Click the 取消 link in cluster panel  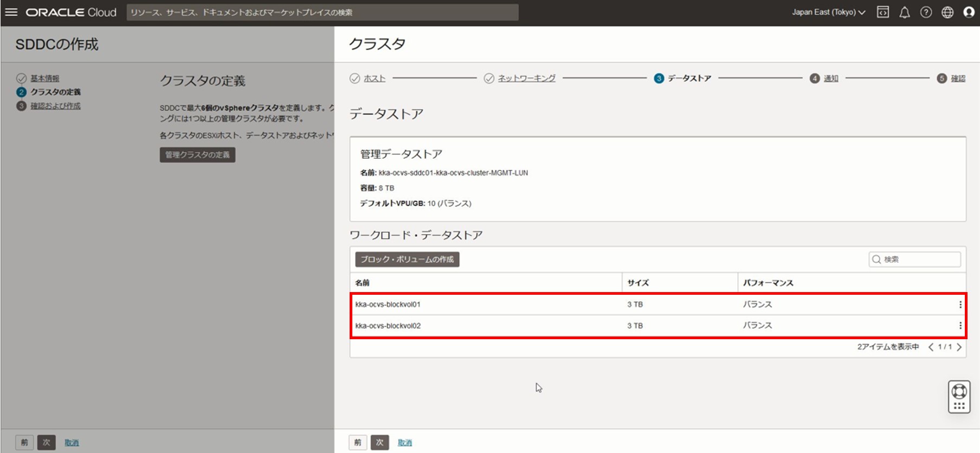click(x=404, y=443)
